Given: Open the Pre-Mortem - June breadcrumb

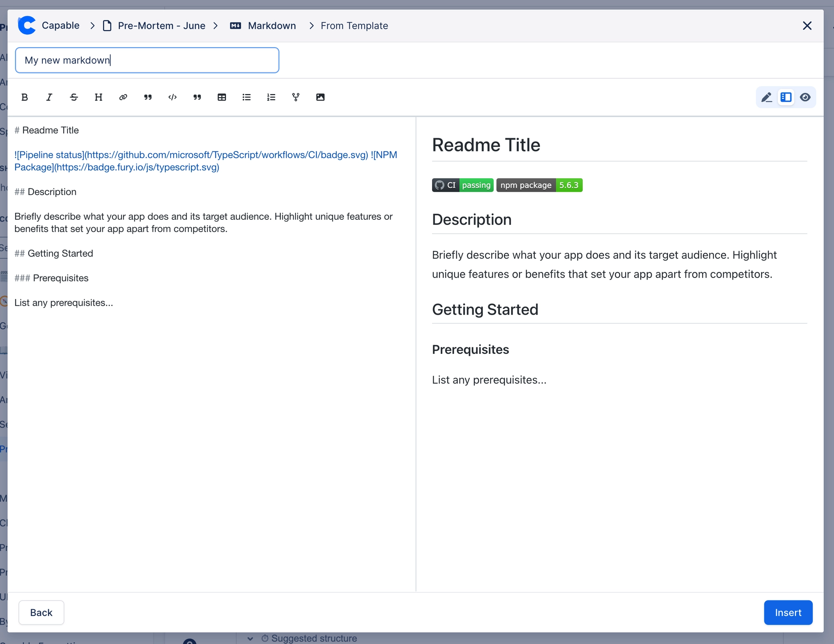Looking at the screenshot, I should (161, 25).
